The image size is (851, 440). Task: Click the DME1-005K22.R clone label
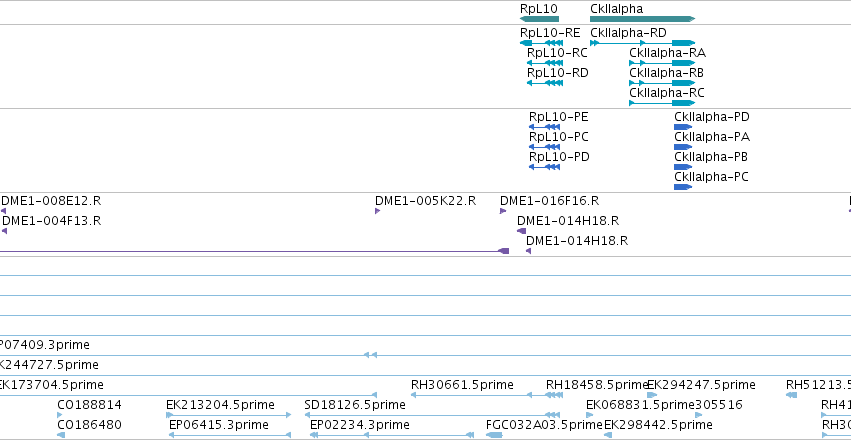coord(426,201)
